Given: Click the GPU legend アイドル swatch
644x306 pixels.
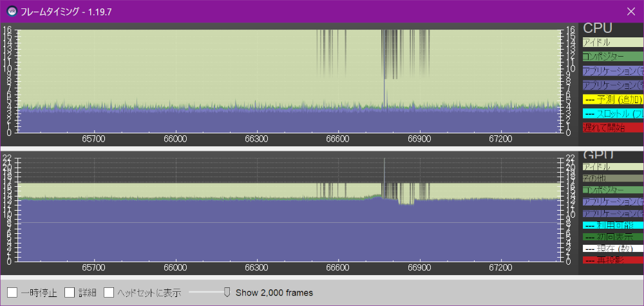Looking at the screenshot, I should tap(613, 167).
